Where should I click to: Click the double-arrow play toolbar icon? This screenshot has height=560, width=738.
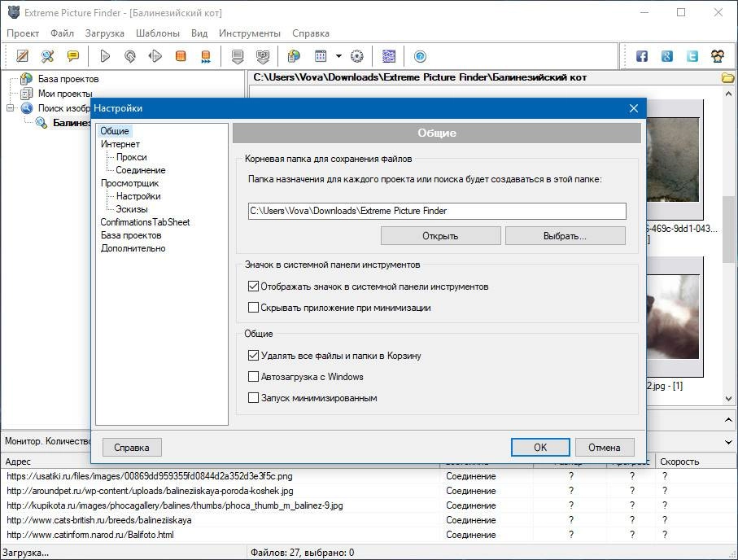pos(155,56)
